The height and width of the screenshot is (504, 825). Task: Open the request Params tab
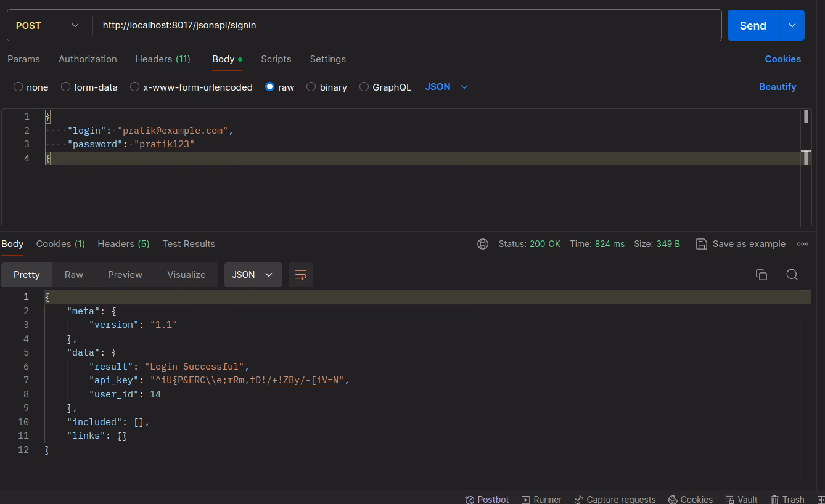tap(23, 59)
